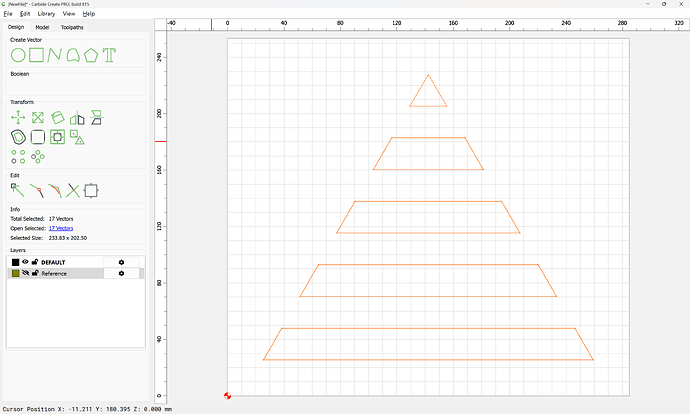The image size is (690, 414).
Task: Toggle lock on the Reference layer
Action: pyautogui.click(x=35, y=273)
